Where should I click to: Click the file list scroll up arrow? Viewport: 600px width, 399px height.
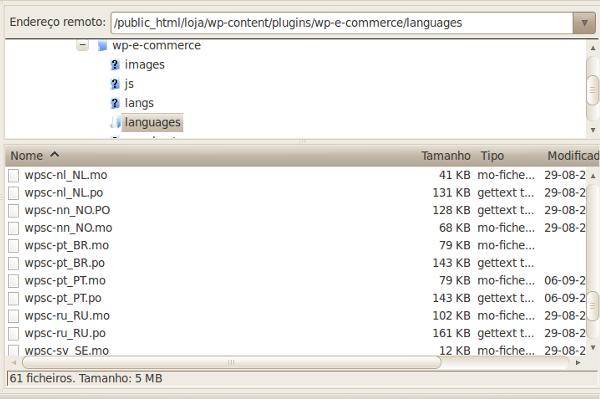tap(593, 176)
